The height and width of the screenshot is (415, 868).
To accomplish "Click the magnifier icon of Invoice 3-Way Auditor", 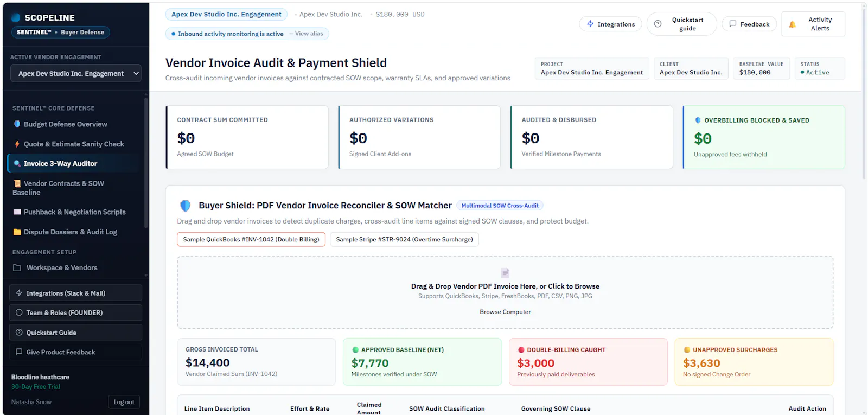I will 17,163.
